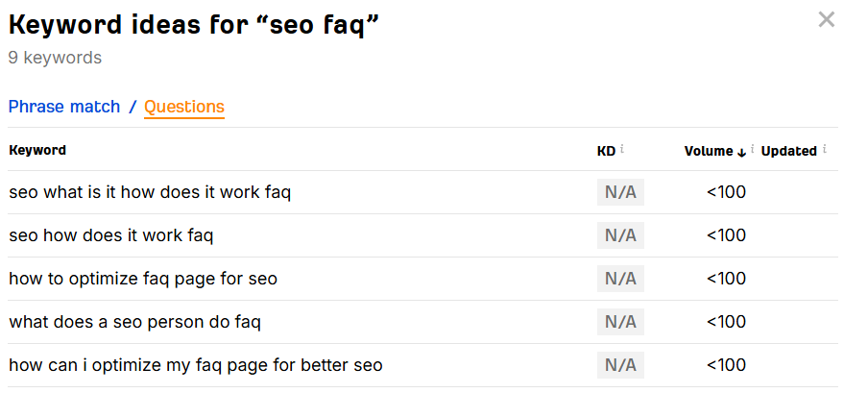The width and height of the screenshot is (868, 393).
Task: Click N/A badge for 'what does a seo person do faq'
Action: (x=620, y=322)
